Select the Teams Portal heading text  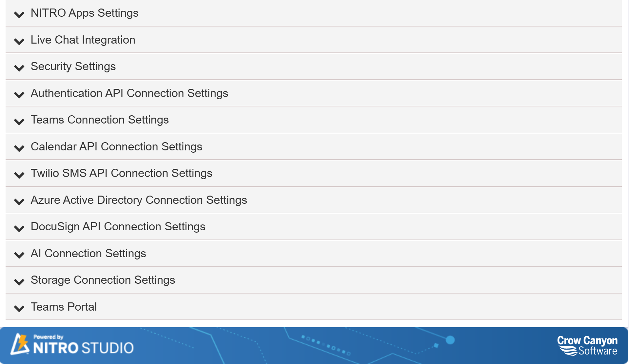point(63,307)
